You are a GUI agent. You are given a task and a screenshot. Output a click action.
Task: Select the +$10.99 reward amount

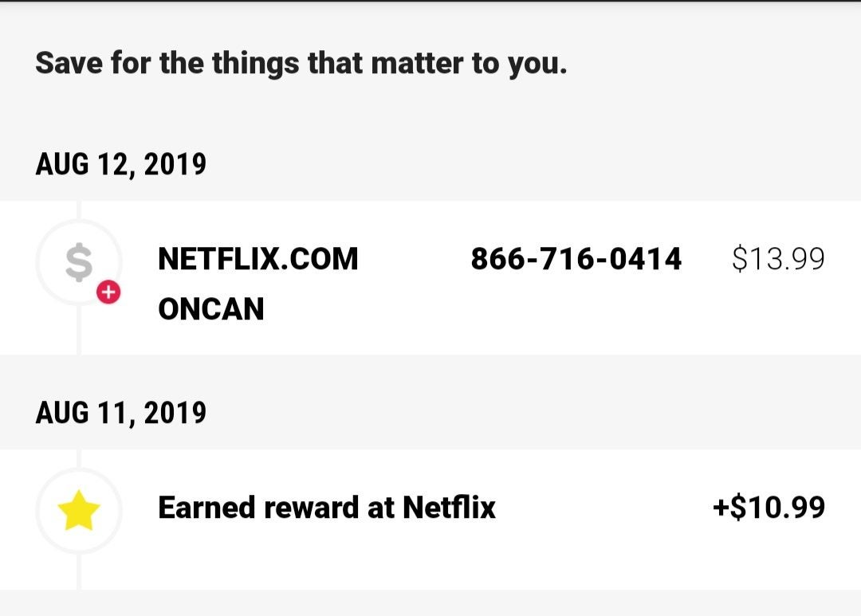(769, 508)
